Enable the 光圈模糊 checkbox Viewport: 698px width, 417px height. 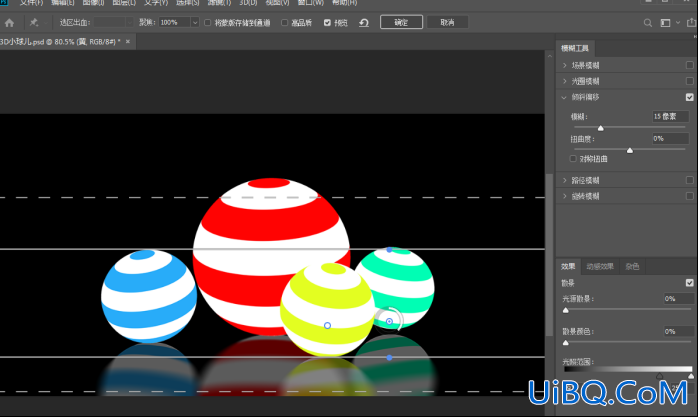point(690,81)
